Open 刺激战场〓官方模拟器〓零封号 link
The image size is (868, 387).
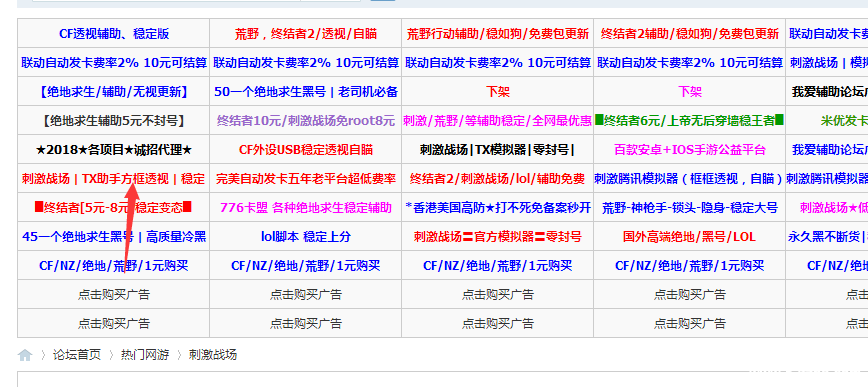pos(498,237)
